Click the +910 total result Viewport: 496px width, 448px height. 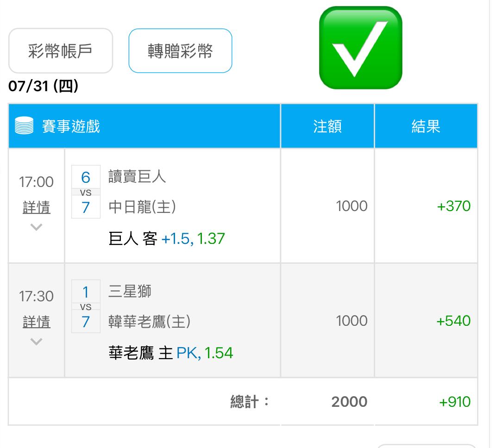click(455, 402)
